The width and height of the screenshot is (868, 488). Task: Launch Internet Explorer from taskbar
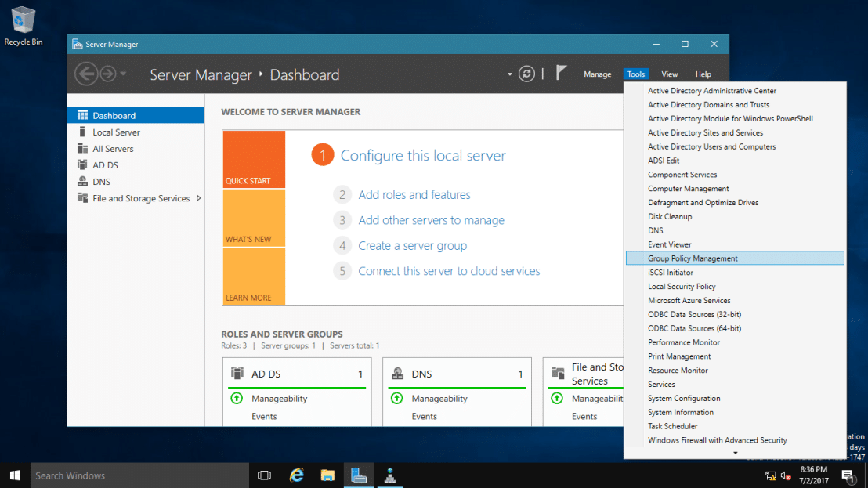(297, 475)
